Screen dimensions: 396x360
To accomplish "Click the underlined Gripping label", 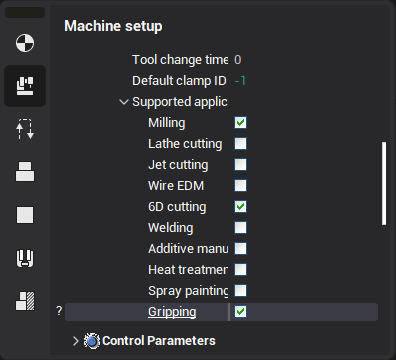I will pos(172,312).
